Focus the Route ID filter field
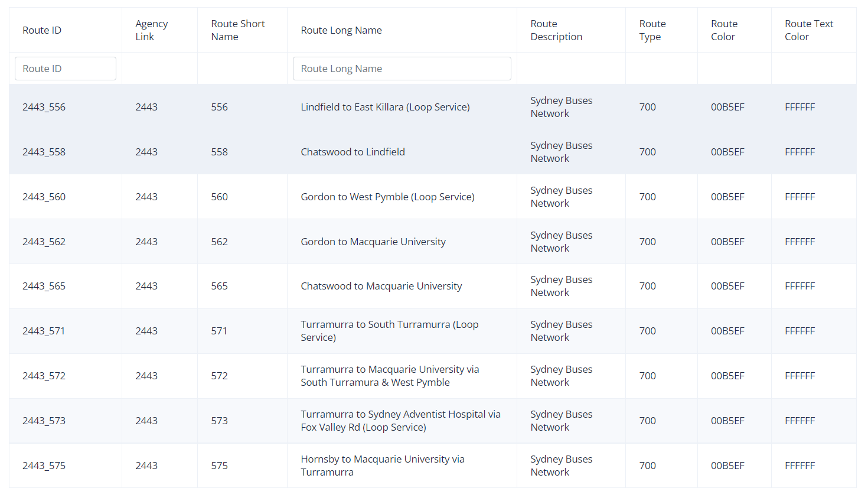868x488 pixels. 66,69
